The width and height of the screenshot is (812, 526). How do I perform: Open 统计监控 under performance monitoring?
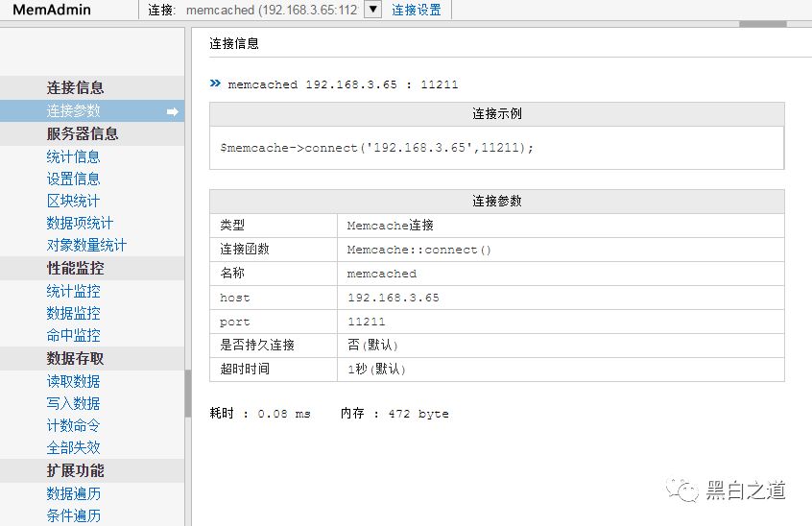tap(73, 291)
